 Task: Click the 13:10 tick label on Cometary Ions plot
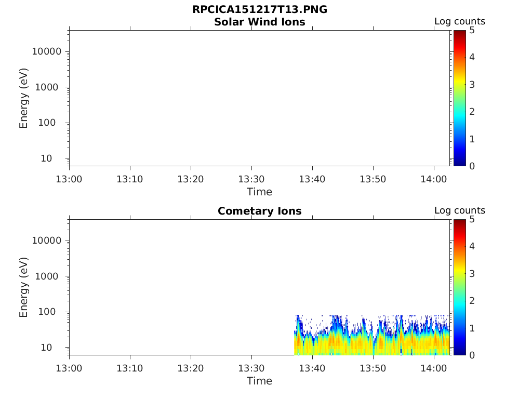(x=130, y=368)
